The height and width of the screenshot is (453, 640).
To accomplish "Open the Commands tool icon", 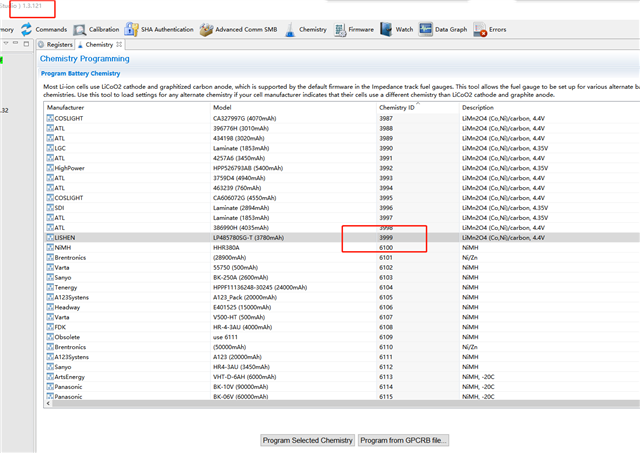I will 27,29.
